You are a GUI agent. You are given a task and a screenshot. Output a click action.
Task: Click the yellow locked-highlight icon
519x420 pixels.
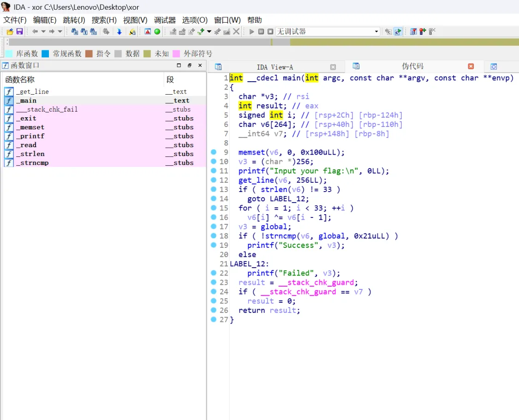point(132,31)
